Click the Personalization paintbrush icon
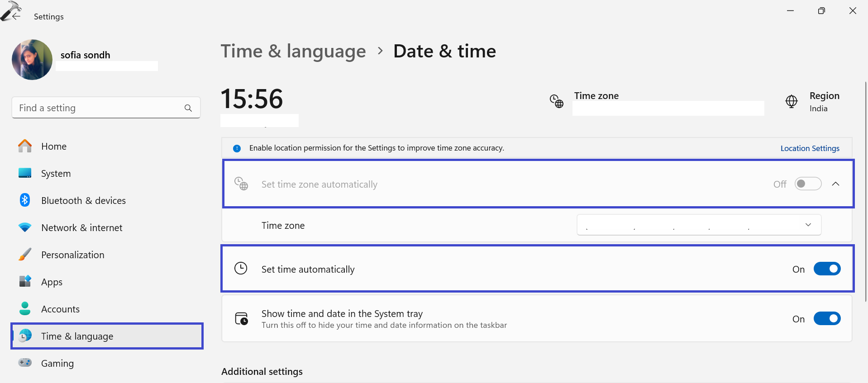The image size is (868, 383). click(25, 255)
